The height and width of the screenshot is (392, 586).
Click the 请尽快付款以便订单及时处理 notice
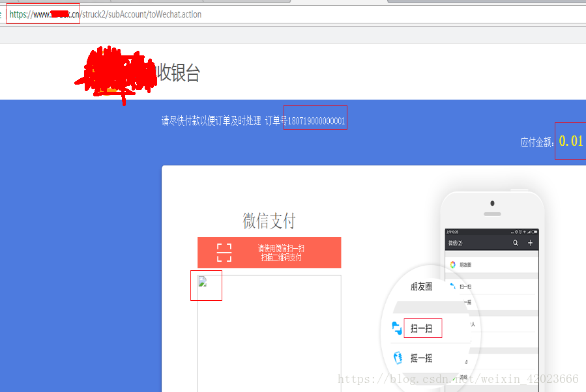pyautogui.click(x=211, y=121)
